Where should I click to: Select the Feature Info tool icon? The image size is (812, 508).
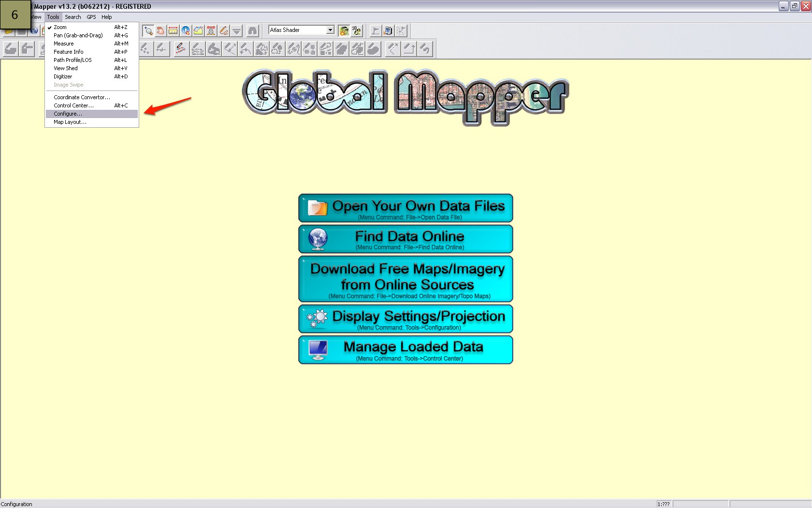[186, 30]
